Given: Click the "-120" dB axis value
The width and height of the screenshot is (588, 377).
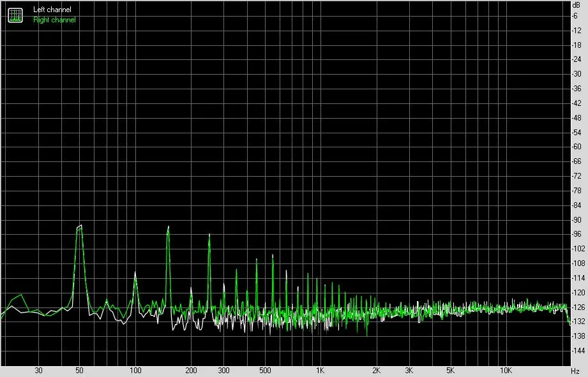Looking at the screenshot, I should pos(578,292).
